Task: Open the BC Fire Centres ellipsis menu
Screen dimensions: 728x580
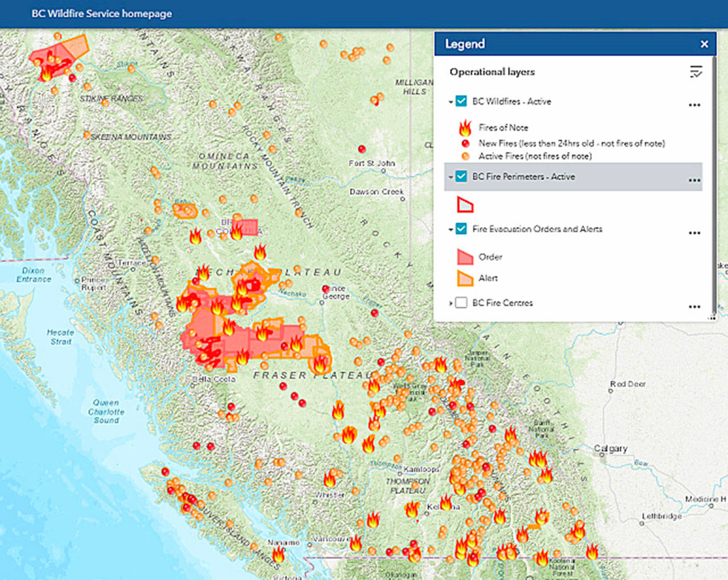Action: click(x=694, y=306)
